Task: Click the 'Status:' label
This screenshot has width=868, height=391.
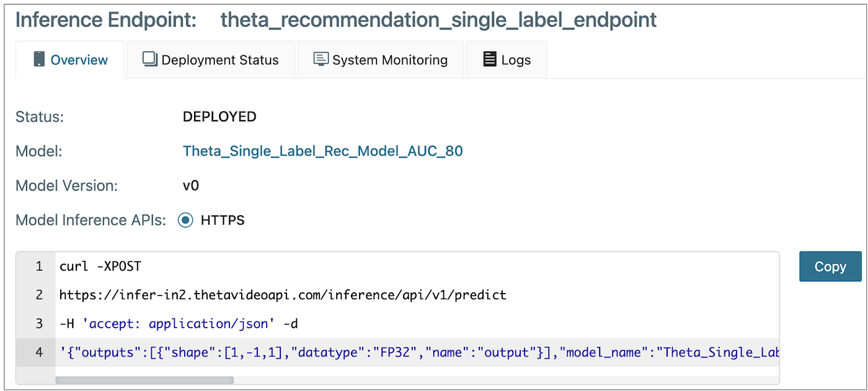Action: pyautogui.click(x=40, y=117)
